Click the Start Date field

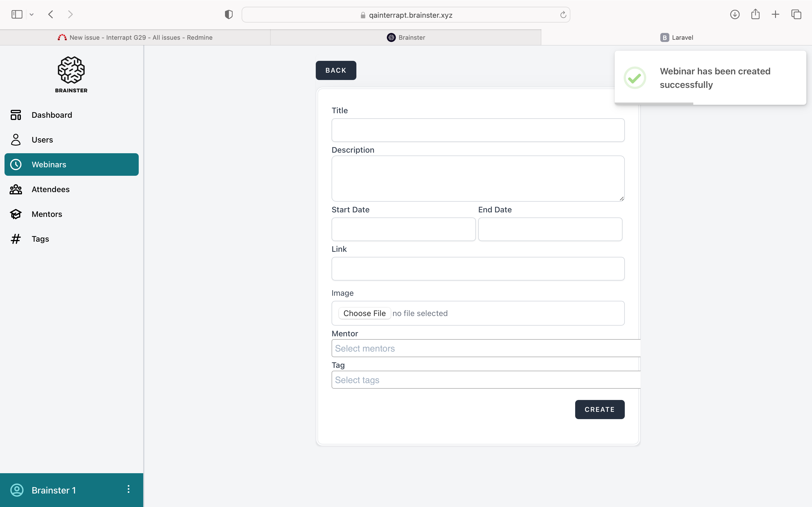403,229
